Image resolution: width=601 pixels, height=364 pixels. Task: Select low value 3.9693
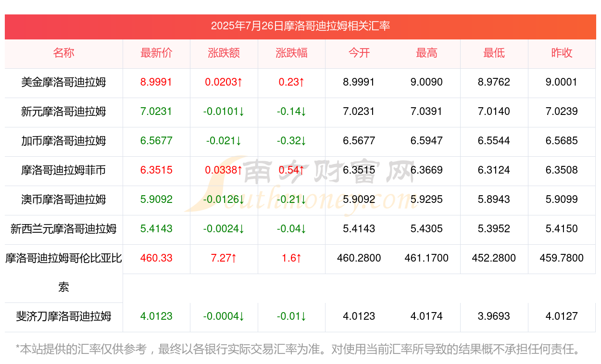pos(494,316)
